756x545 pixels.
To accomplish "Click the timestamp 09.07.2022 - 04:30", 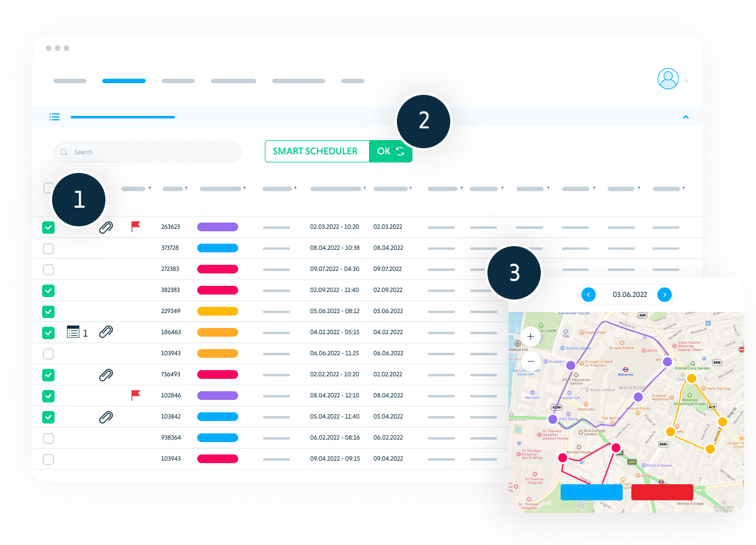I will [335, 269].
